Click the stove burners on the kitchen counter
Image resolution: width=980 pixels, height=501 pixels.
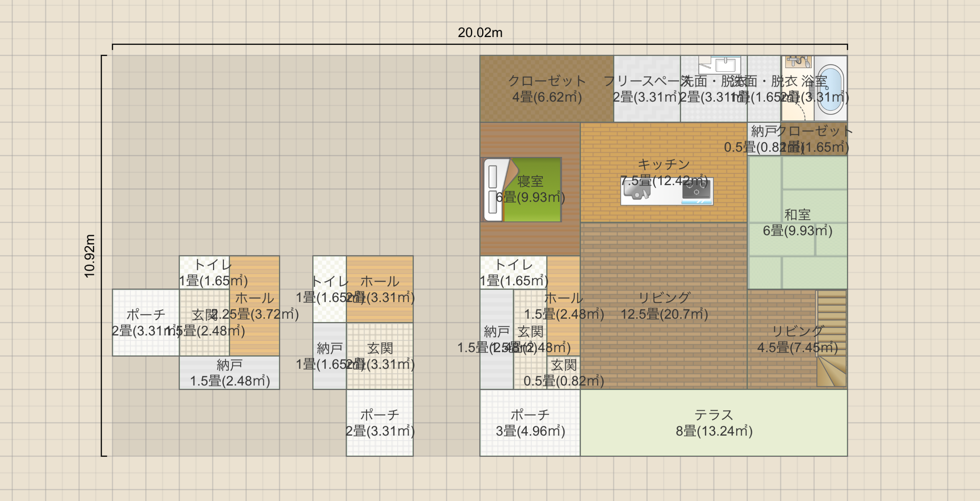(x=696, y=190)
